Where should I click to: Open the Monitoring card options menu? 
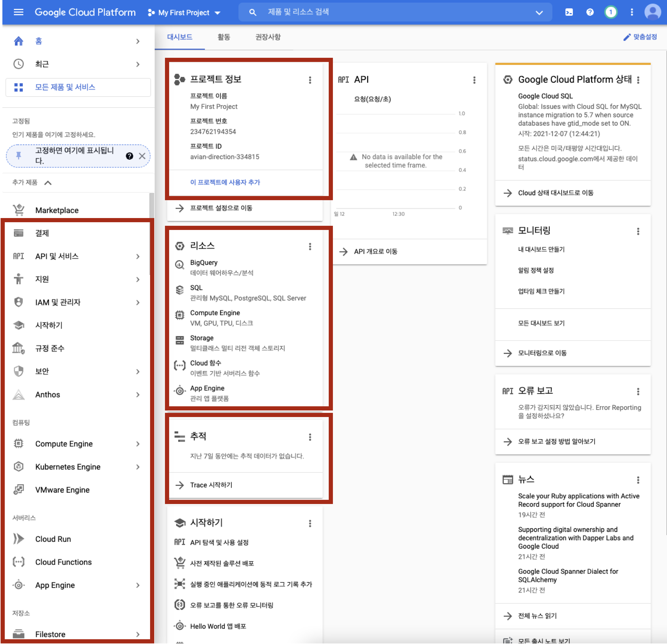[638, 231]
